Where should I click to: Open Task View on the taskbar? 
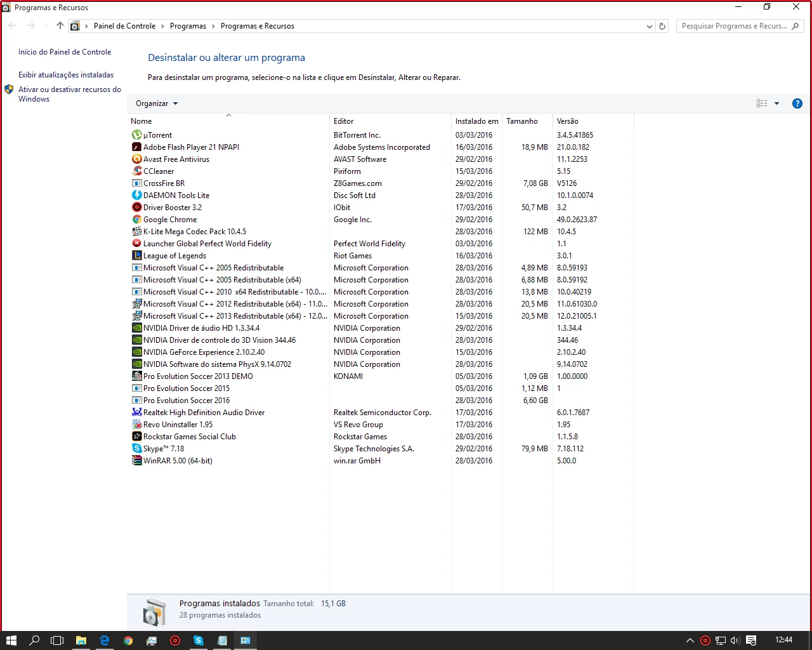pos(57,640)
